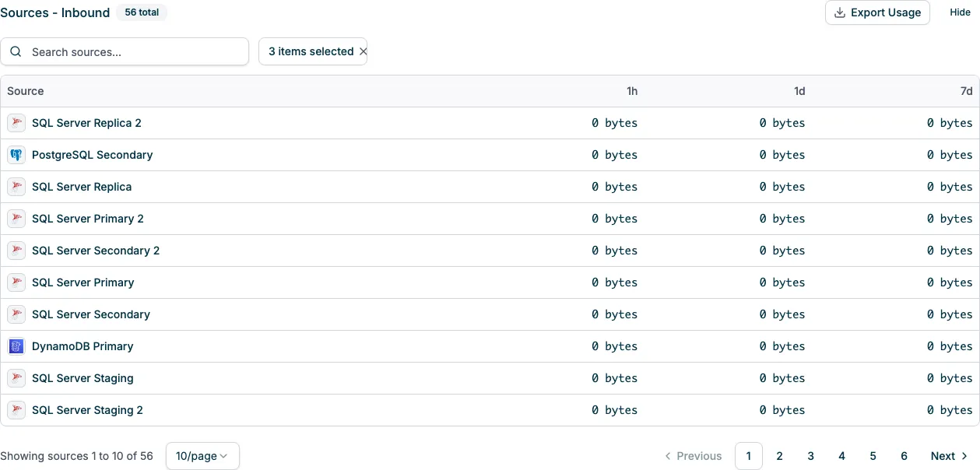Click the SQL Server Primary 2 icon
The height and width of the screenshot is (470, 980).
[16, 219]
